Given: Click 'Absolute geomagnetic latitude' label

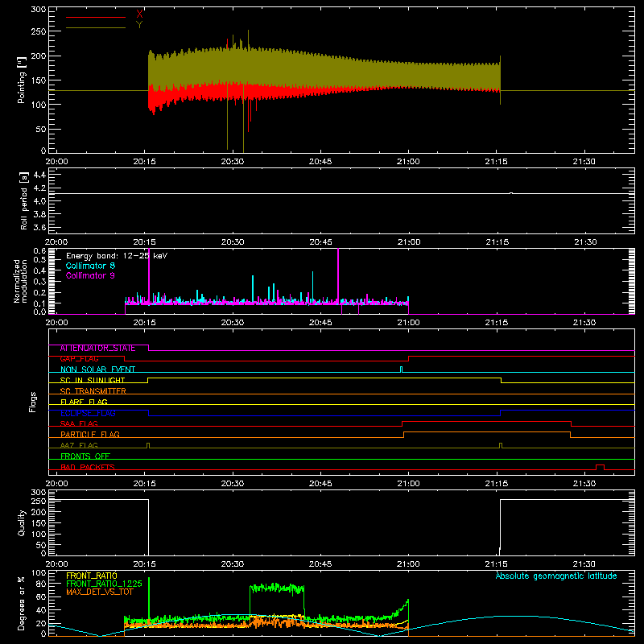Looking at the screenshot, I should (556, 576).
